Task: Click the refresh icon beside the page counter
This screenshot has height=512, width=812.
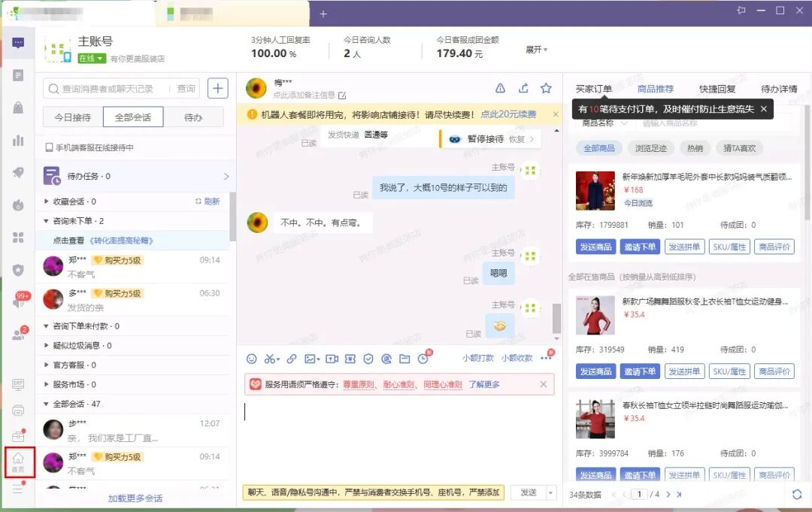Action: click(x=797, y=495)
